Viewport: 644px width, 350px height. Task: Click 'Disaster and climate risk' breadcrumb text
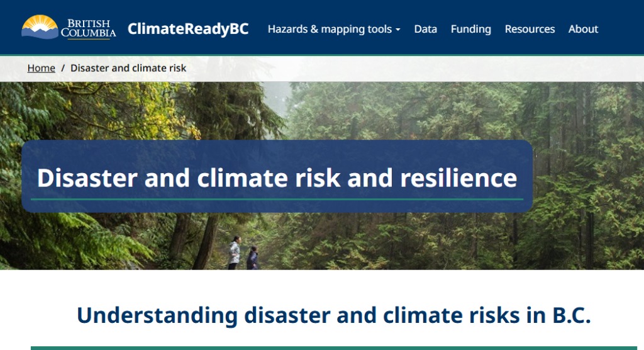tap(128, 68)
